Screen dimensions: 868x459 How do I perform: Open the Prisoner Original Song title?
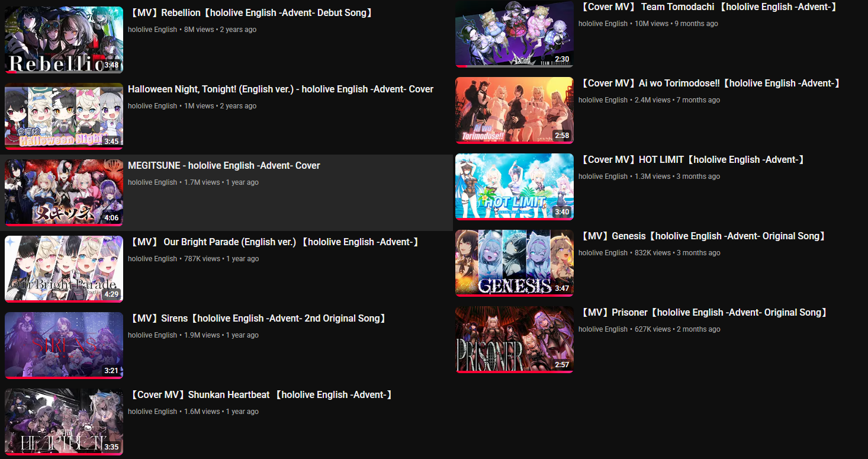point(704,313)
